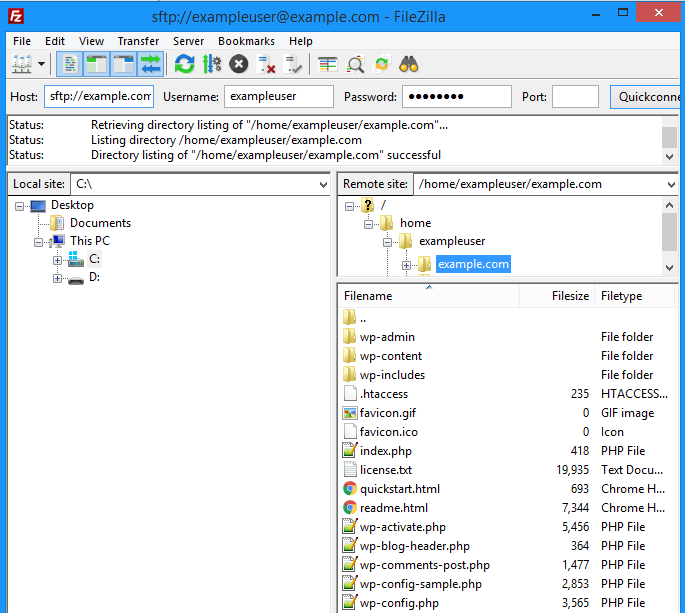Open directory listing filters dialog
This screenshot has width=685, height=613.
coord(327,64)
